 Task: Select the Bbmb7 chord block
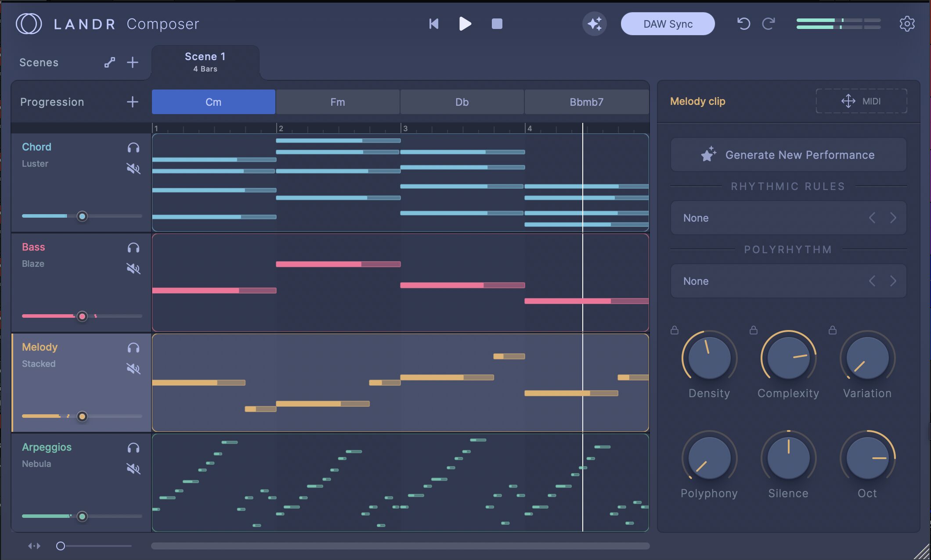point(587,102)
